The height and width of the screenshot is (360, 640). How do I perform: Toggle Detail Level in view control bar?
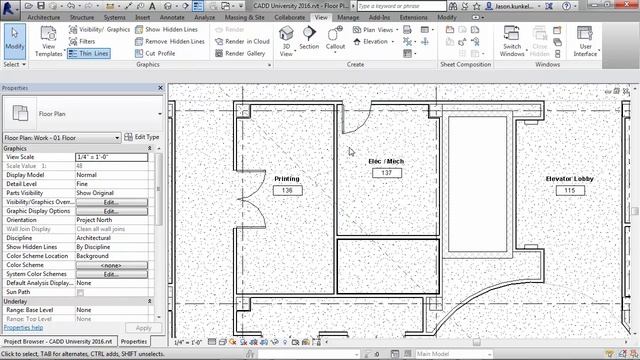coord(212,342)
